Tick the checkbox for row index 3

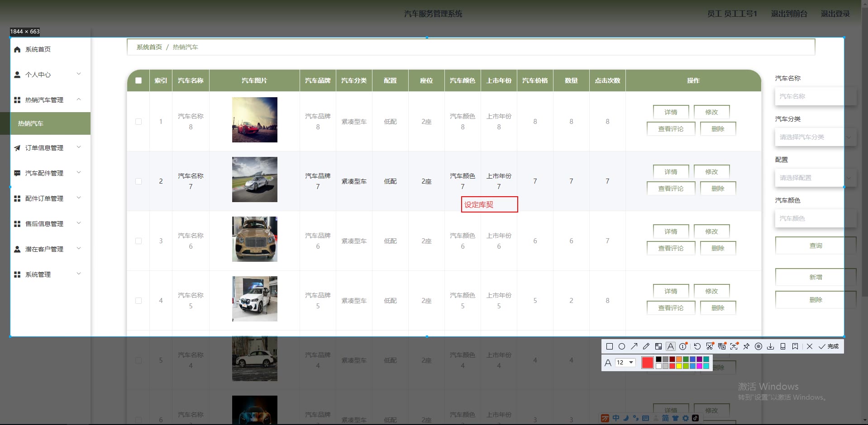[138, 241]
